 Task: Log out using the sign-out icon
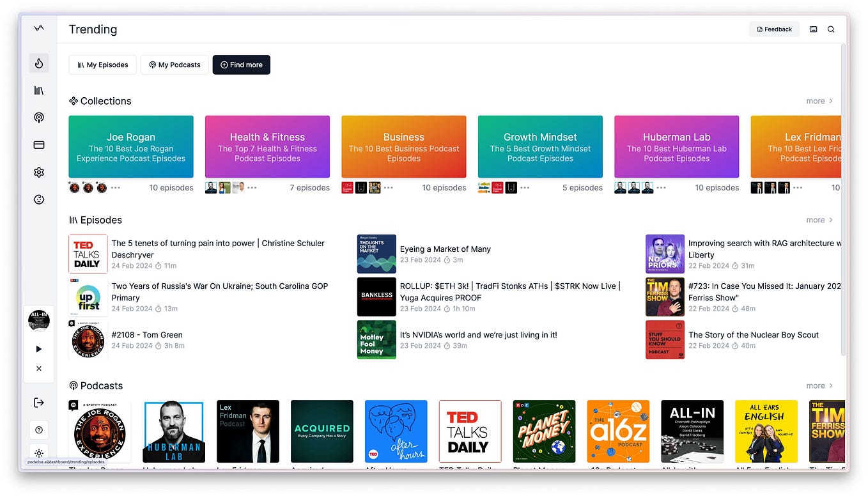(39, 402)
